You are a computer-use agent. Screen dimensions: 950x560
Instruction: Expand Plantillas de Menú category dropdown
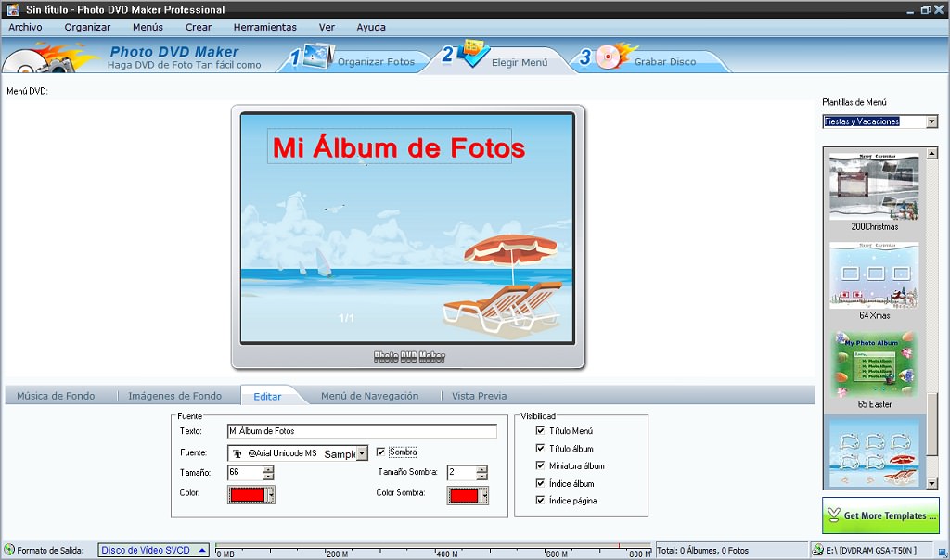[931, 121]
